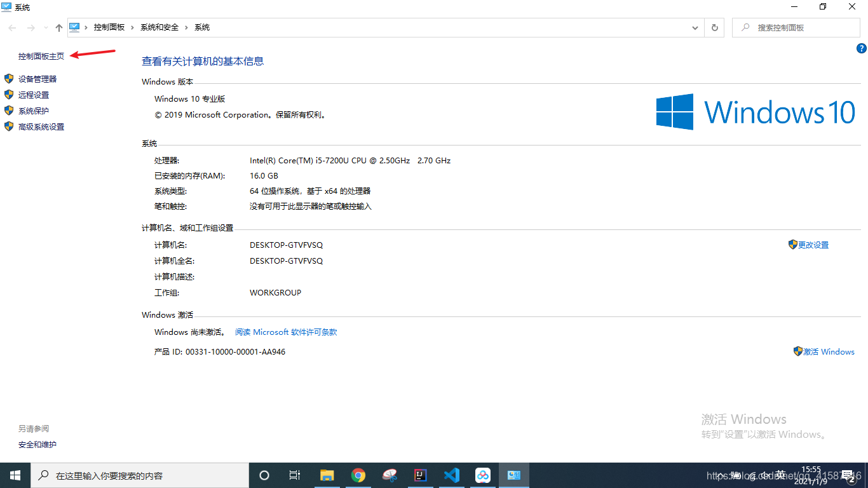
Task: Click computer name value DESKTOP-GTVFVSQ next to 计算机名
Action: (287, 245)
